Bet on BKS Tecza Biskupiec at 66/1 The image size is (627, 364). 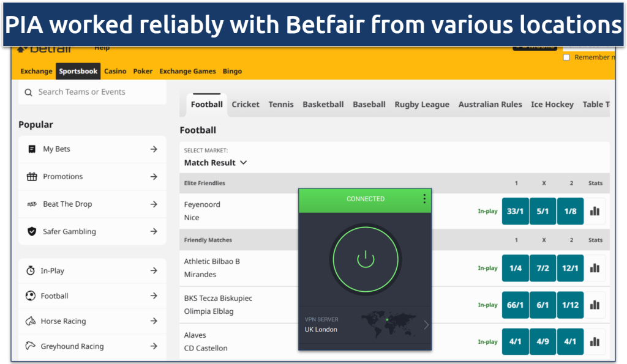515,305
